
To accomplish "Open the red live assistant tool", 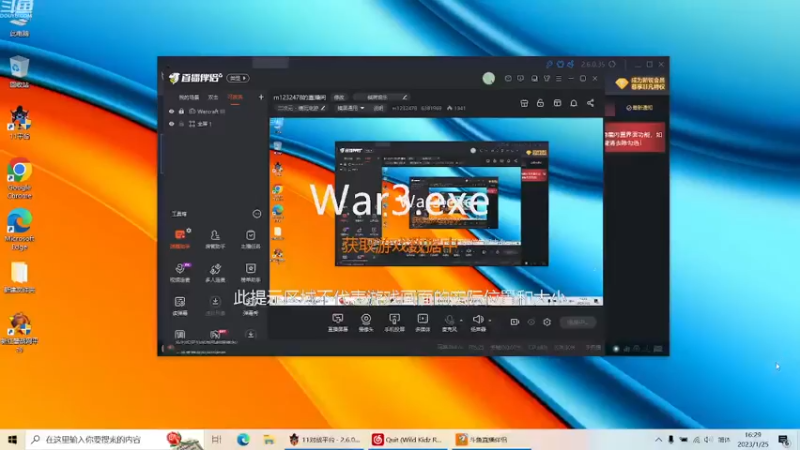I will coord(180,239).
